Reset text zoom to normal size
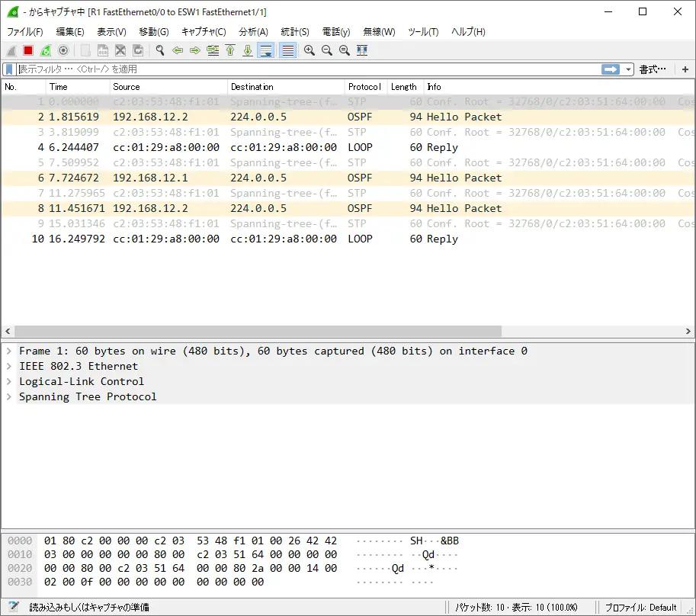 345,50
